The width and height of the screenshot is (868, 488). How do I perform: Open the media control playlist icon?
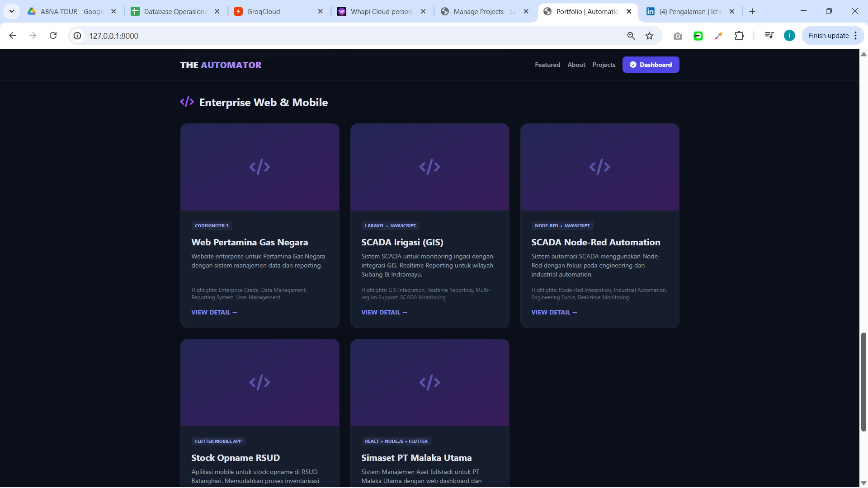(769, 36)
